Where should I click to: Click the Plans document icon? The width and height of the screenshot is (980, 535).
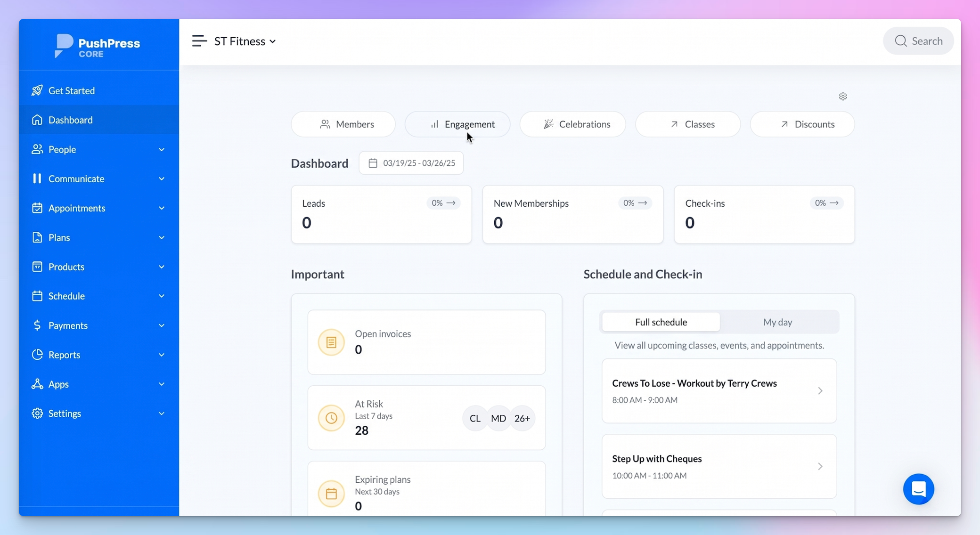(37, 237)
